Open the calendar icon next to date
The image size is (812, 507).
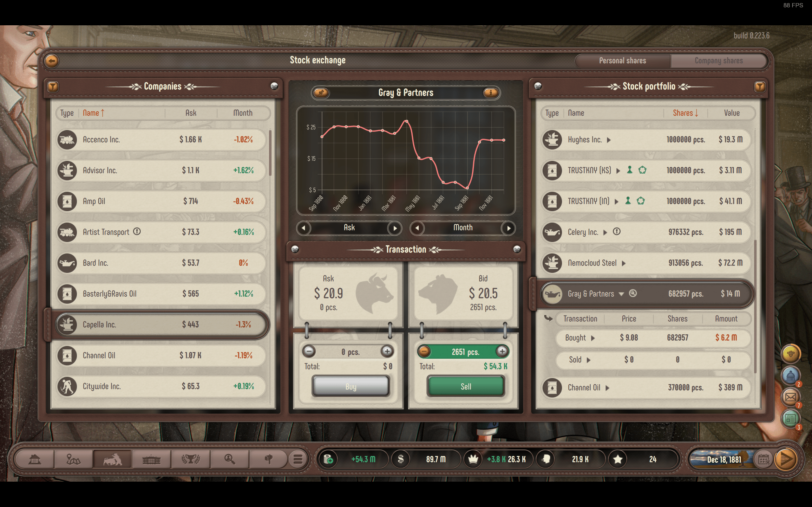point(763,459)
